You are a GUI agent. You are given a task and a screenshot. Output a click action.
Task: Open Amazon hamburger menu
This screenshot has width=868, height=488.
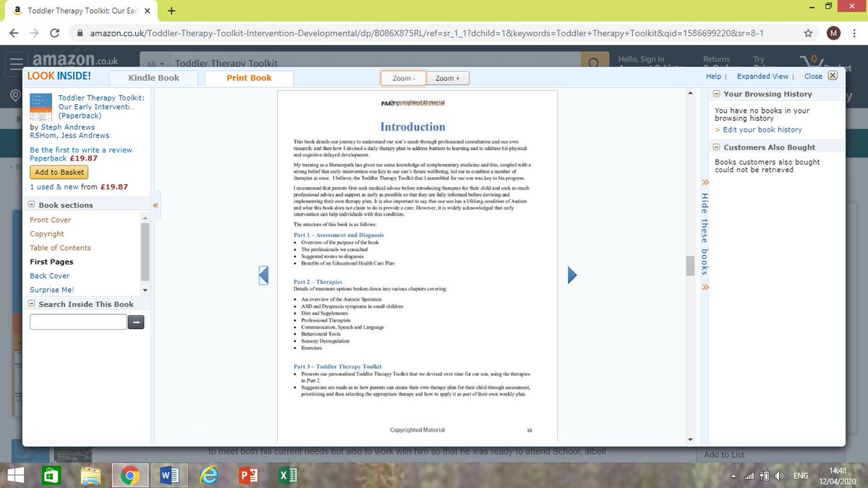pyautogui.click(x=17, y=64)
